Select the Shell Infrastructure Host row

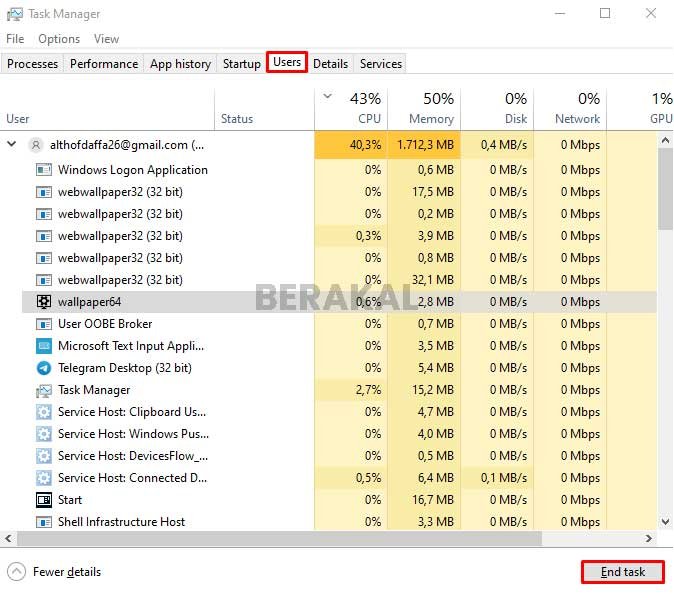point(339,522)
